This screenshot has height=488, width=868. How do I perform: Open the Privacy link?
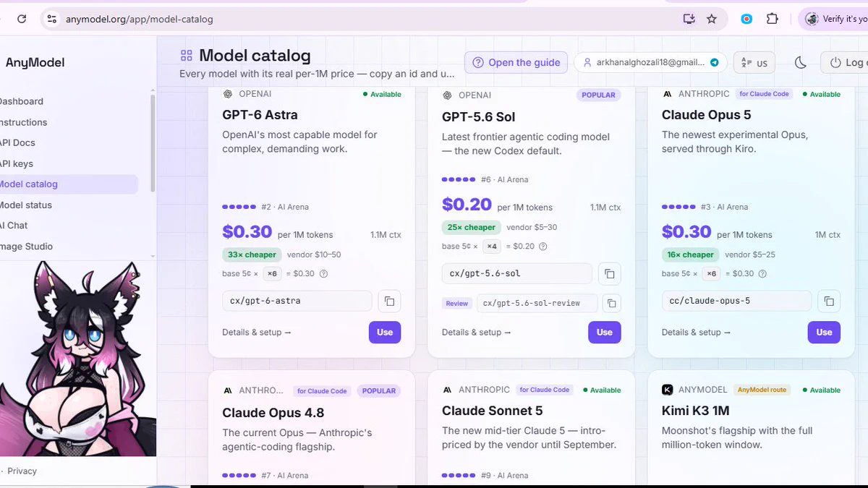click(x=22, y=471)
